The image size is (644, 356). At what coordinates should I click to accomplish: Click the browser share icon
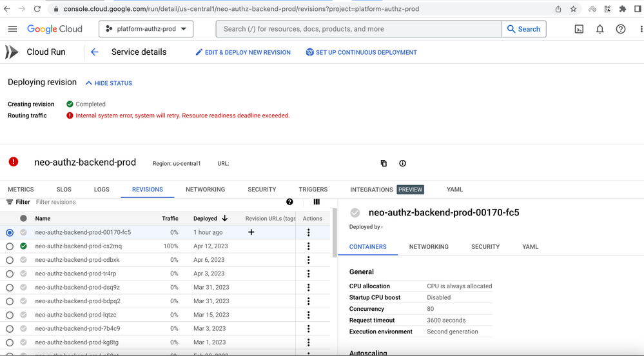(558, 8)
